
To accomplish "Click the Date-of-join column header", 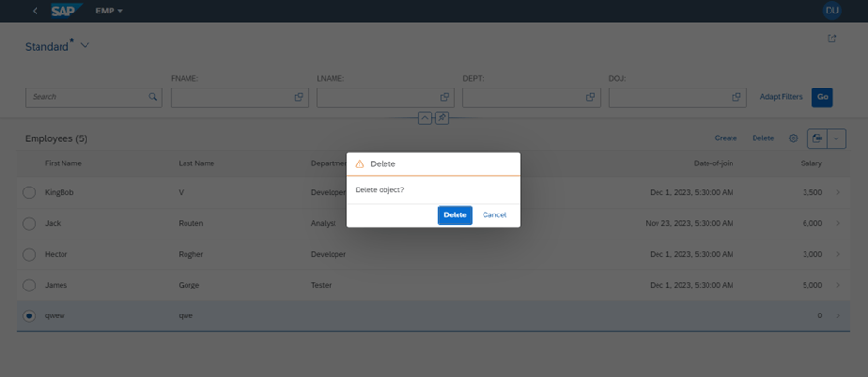I will (713, 163).
